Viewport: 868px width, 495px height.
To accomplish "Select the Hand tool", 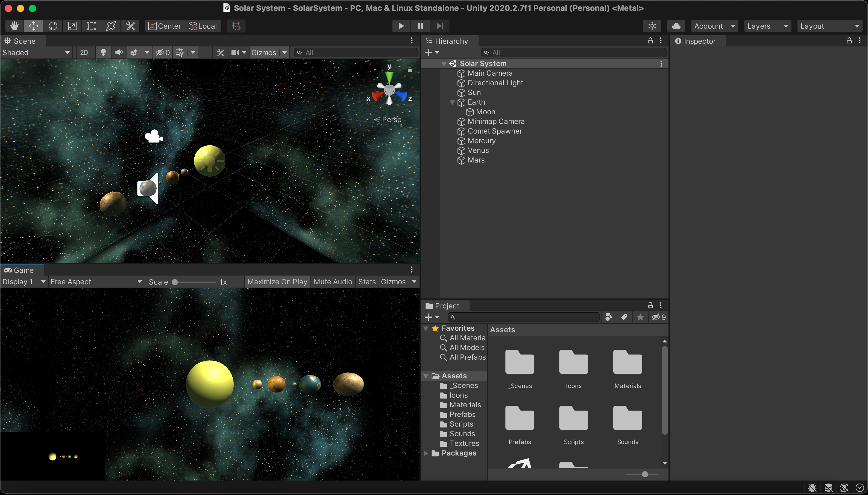I will pos(14,26).
